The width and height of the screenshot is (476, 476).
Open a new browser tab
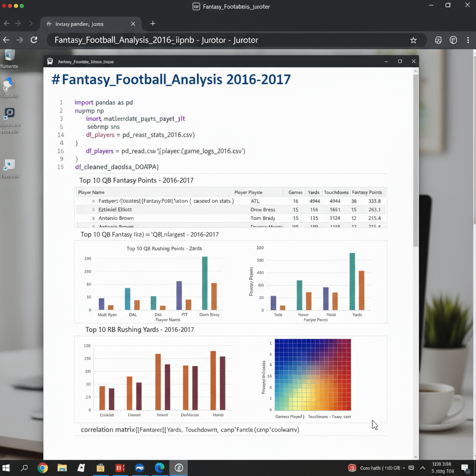152,24
